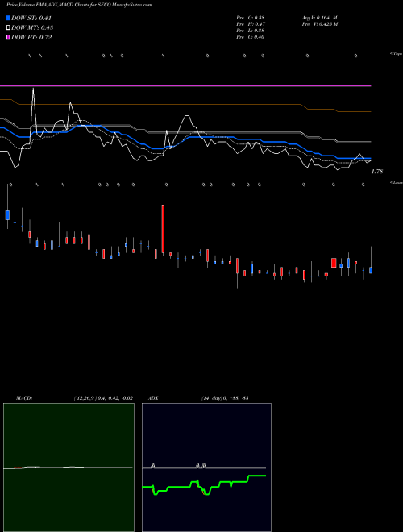Click the tall red candlestick with long body
Viewport: 403px width, 532px height.
pyautogui.click(x=163, y=230)
